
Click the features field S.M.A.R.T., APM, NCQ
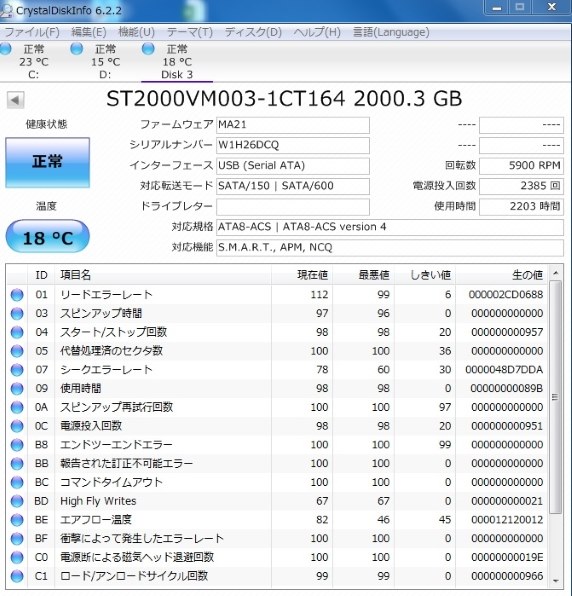click(x=390, y=248)
